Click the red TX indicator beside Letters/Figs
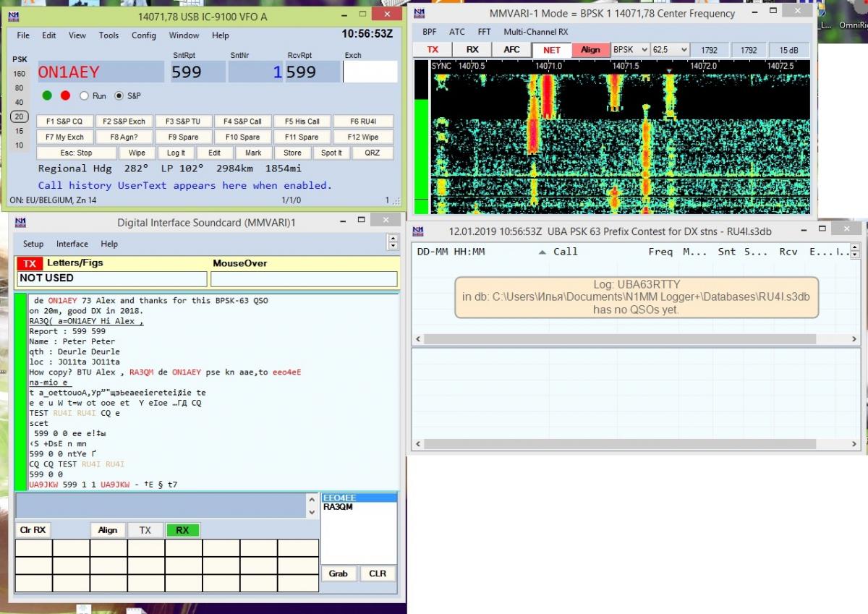868x614 pixels. (30, 264)
